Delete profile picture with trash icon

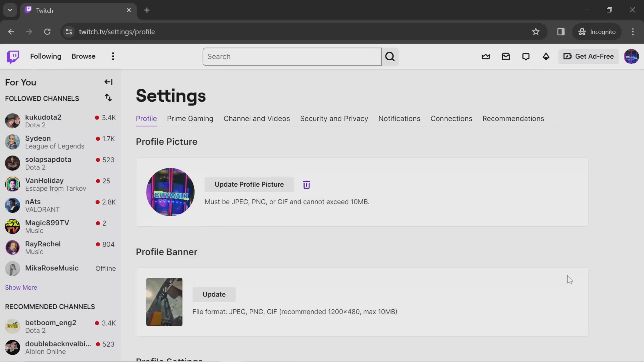point(307,185)
